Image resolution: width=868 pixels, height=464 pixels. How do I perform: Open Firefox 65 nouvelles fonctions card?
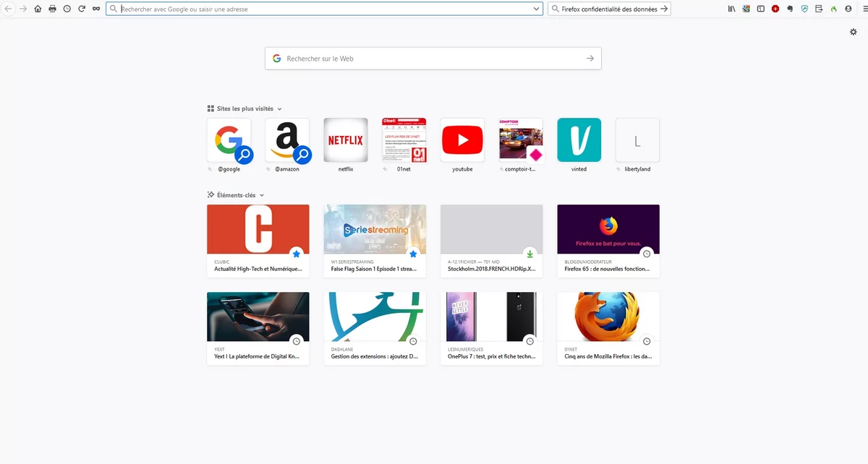608,241
